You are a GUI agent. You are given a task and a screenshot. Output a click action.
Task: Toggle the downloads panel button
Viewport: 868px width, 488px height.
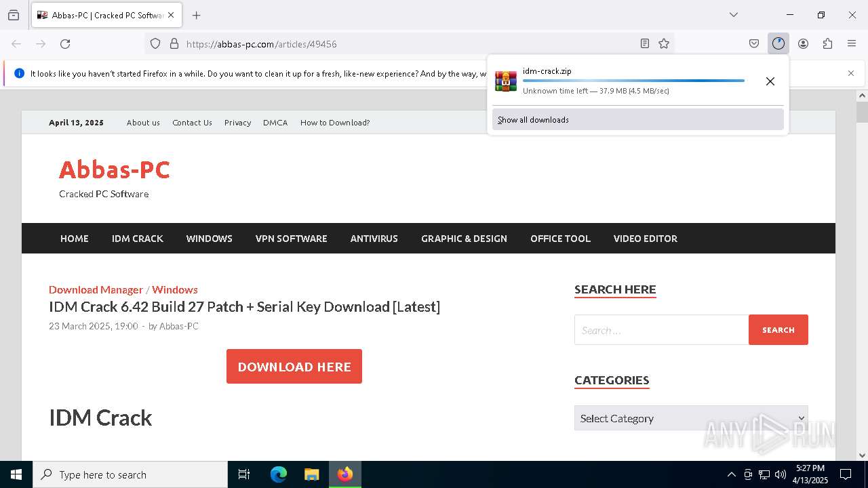pos(778,43)
